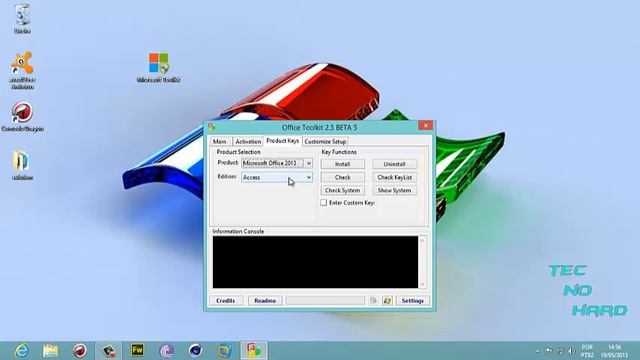
Task: Show hidden system tray icons
Action: click(x=538, y=351)
